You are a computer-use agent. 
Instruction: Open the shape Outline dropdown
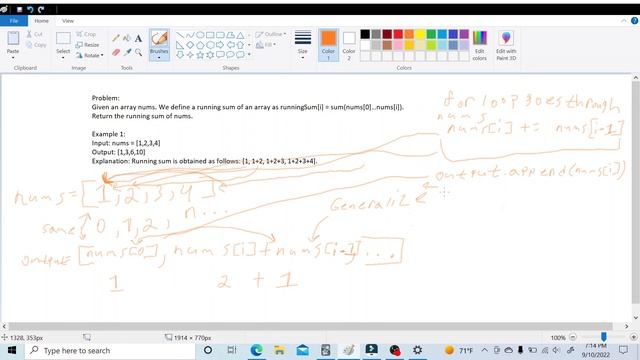pos(271,34)
